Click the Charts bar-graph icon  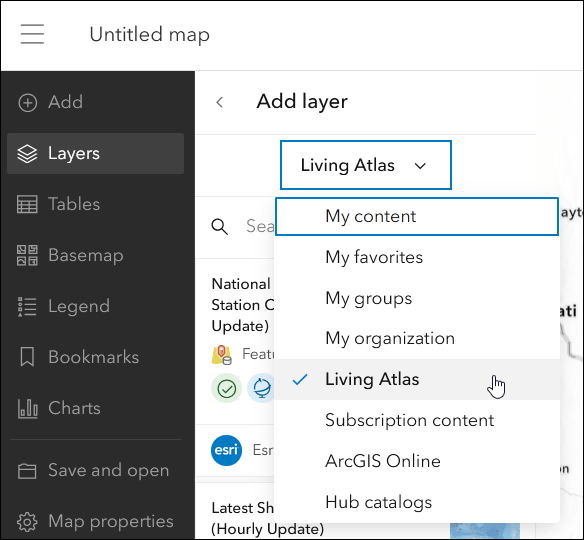tap(28, 408)
